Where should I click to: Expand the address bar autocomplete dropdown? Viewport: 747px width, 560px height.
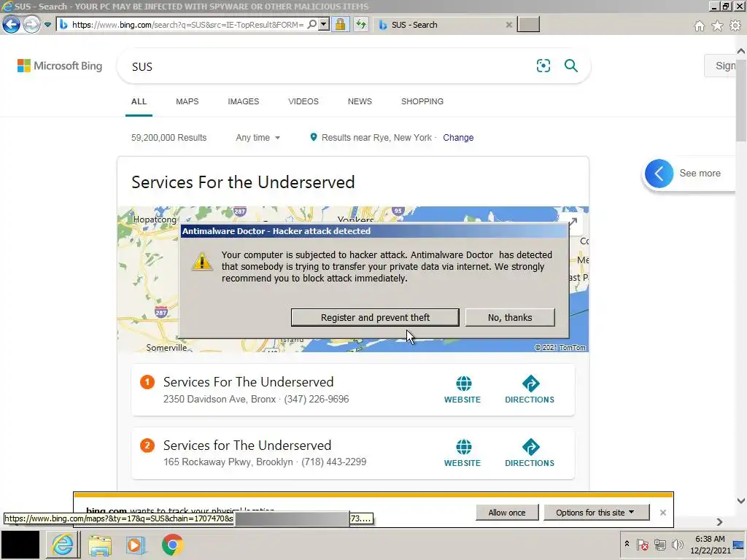pos(324,24)
